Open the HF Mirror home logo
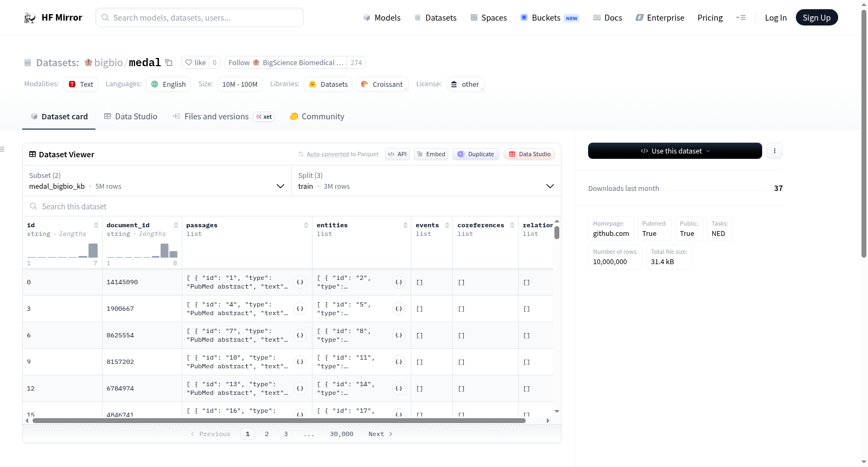The width and height of the screenshot is (868, 467). 53,17
